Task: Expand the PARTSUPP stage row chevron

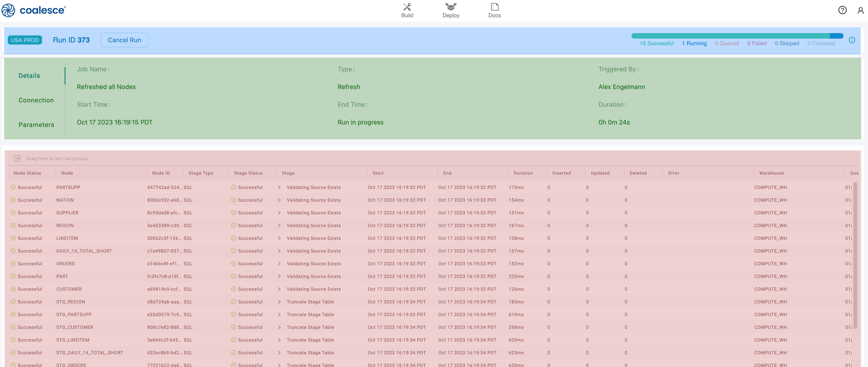Action: point(279,187)
